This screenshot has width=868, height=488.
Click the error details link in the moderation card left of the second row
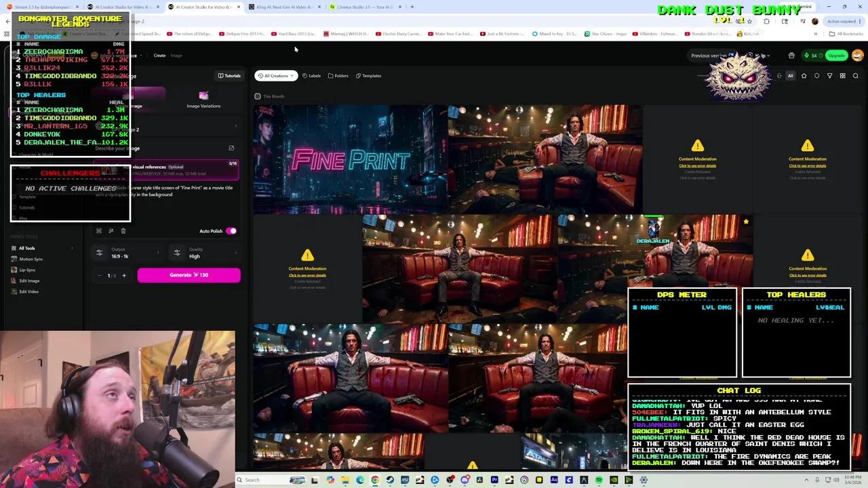[307, 275]
